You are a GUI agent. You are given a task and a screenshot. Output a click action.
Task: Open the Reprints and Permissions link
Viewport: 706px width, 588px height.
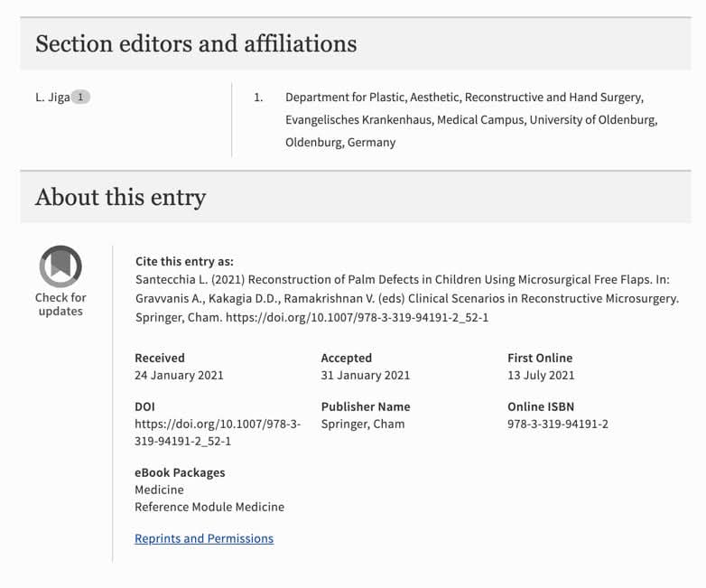click(x=204, y=538)
